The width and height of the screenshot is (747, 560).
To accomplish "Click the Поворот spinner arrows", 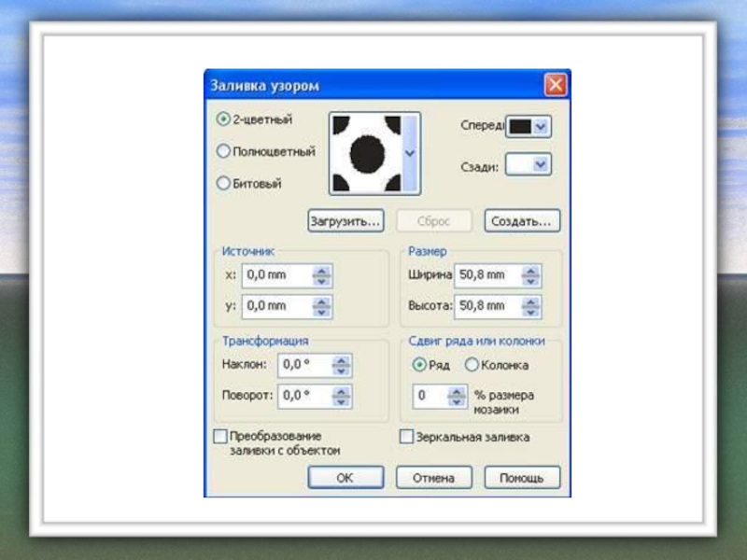I will click(x=342, y=395).
